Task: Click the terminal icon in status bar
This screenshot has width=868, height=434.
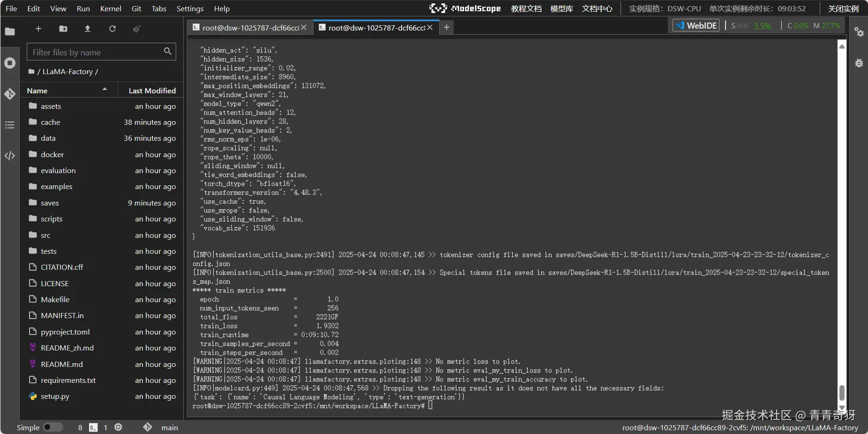Action: pos(93,427)
